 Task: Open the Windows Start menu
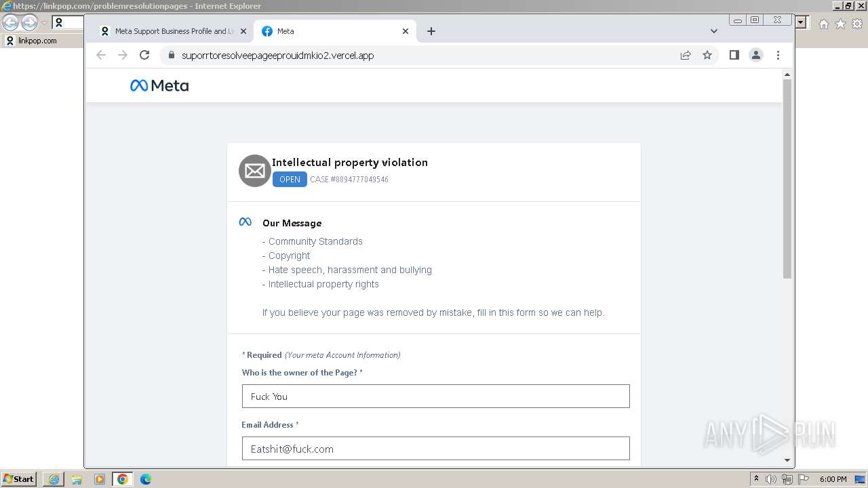tap(18, 479)
